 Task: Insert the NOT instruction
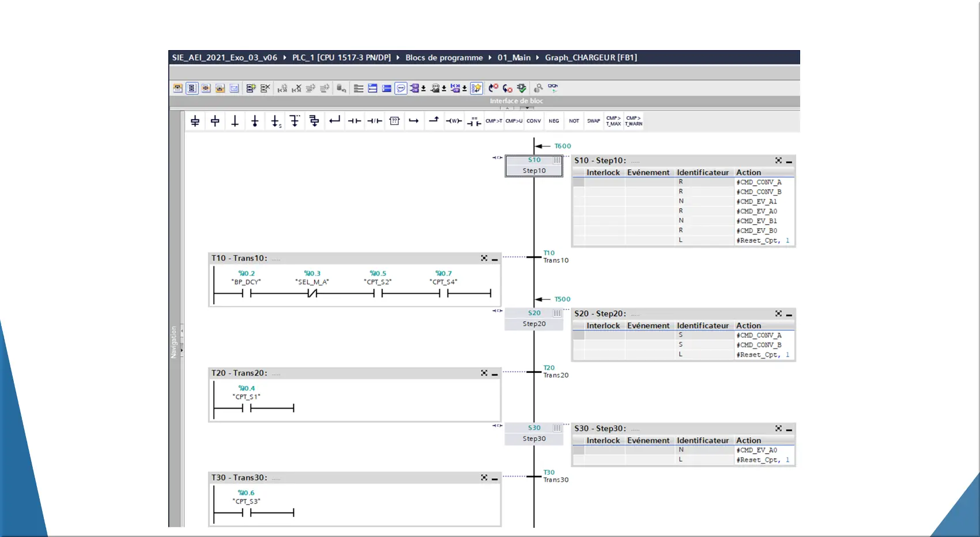pyautogui.click(x=574, y=121)
